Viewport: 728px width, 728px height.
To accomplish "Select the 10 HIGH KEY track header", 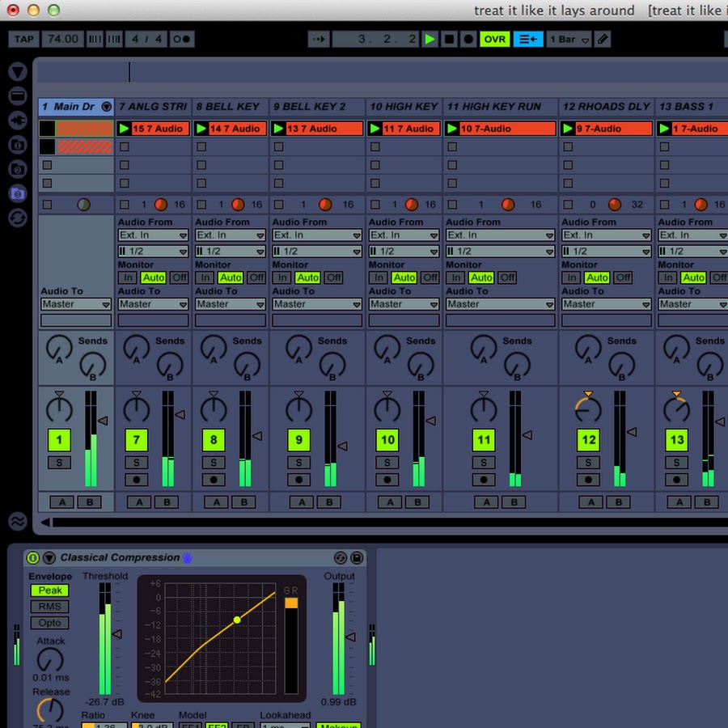I will (x=404, y=107).
